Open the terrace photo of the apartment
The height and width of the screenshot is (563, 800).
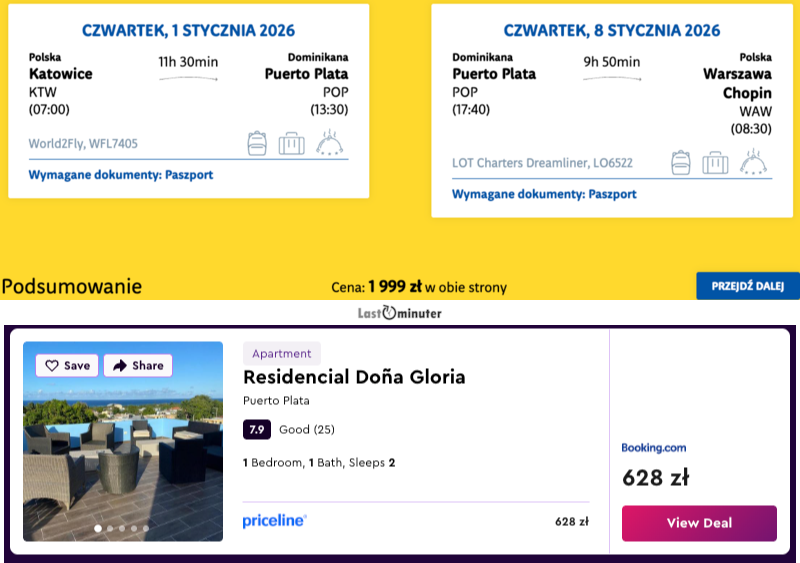pos(123,450)
